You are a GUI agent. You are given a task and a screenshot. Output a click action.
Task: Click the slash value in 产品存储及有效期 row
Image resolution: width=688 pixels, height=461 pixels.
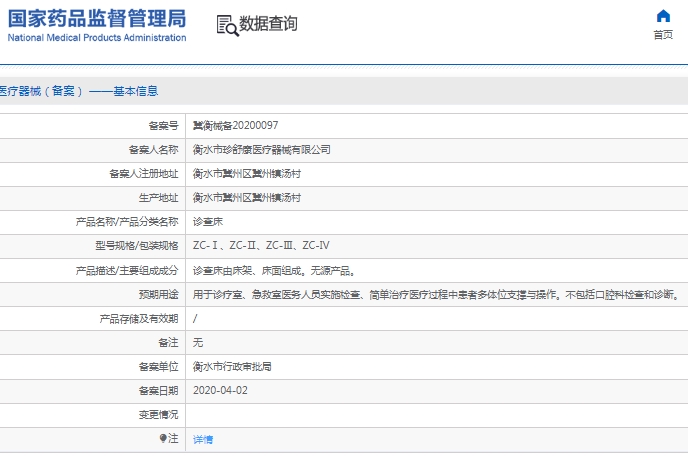tap(195, 318)
